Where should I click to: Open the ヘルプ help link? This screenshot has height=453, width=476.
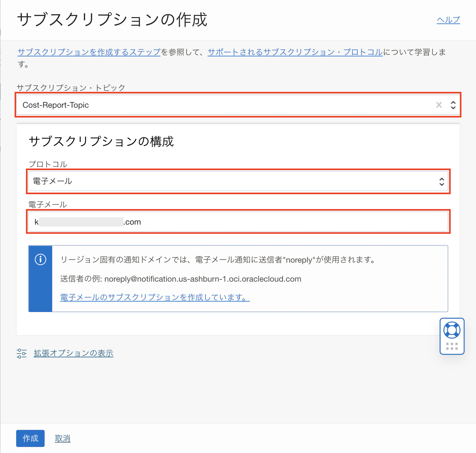coord(448,20)
